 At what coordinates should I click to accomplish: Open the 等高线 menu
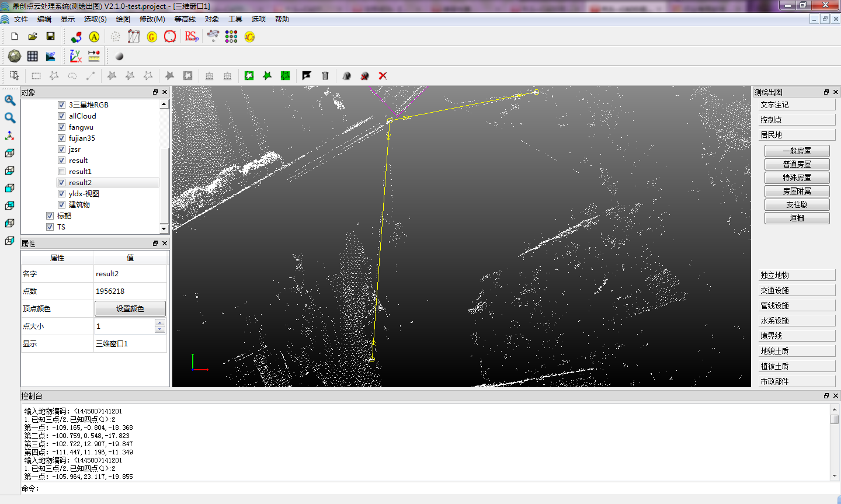point(185,19)
